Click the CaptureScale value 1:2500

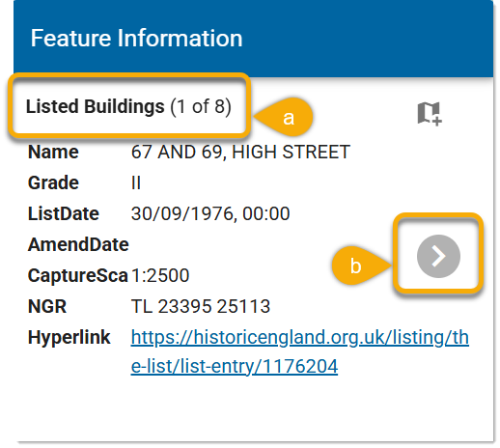160,275
